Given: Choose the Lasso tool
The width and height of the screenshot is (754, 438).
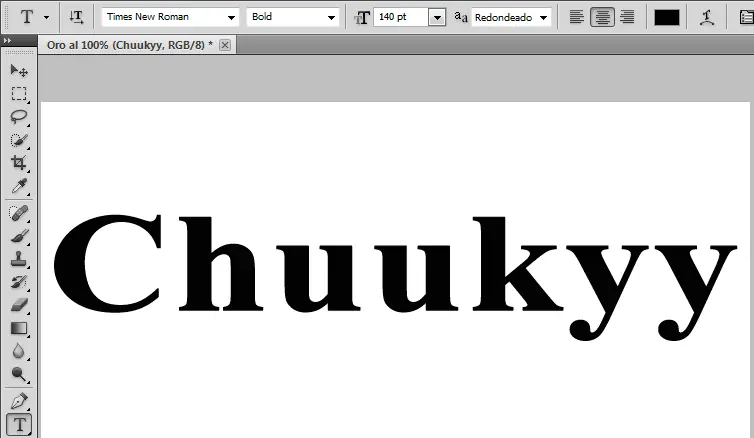Looking at the screenshot, I should [x=19, y=116].
